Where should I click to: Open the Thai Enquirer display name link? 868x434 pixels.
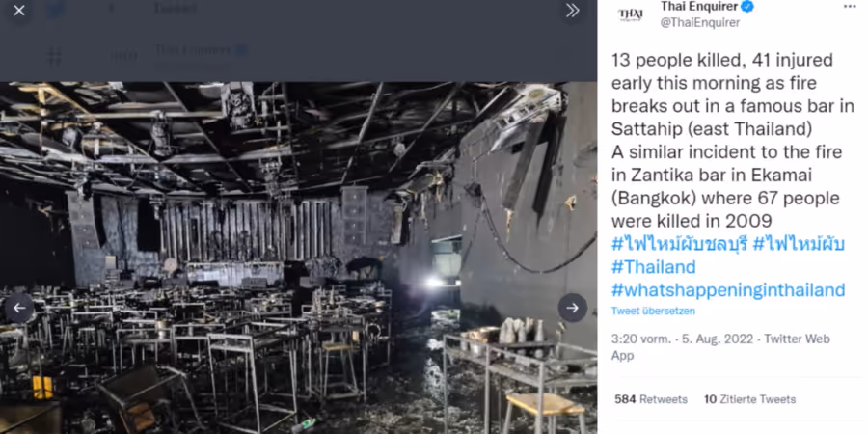700,7
